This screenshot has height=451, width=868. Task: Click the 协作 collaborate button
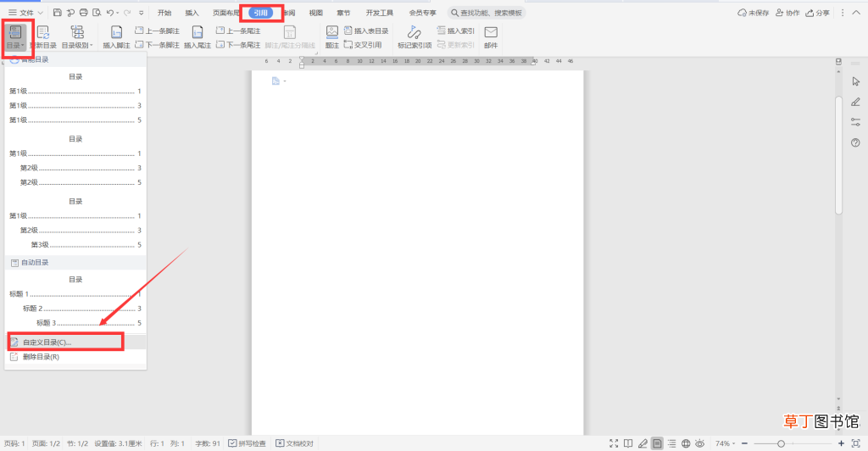[x=787, y=13]
